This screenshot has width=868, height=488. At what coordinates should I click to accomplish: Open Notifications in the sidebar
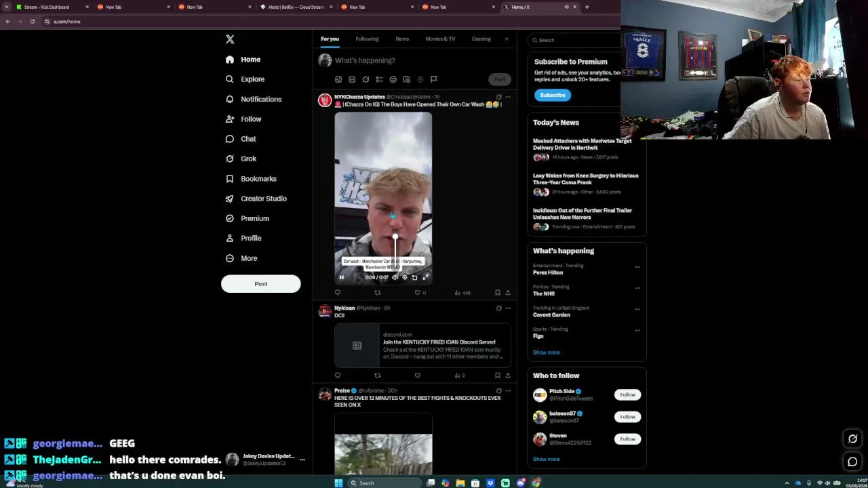(253, 99)
